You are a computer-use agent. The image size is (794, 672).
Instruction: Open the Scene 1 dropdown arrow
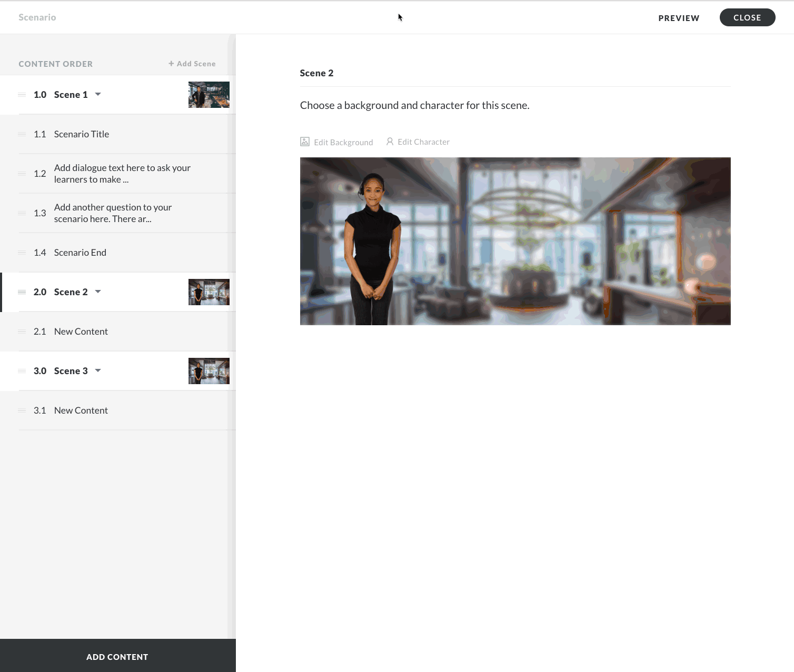click(x=98, y=94)
